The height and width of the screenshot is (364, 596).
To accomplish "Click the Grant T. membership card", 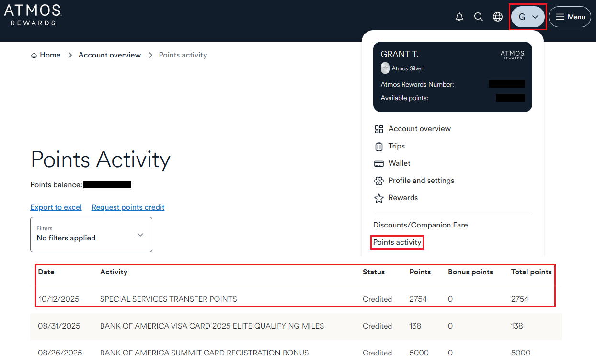I will 452,77.
